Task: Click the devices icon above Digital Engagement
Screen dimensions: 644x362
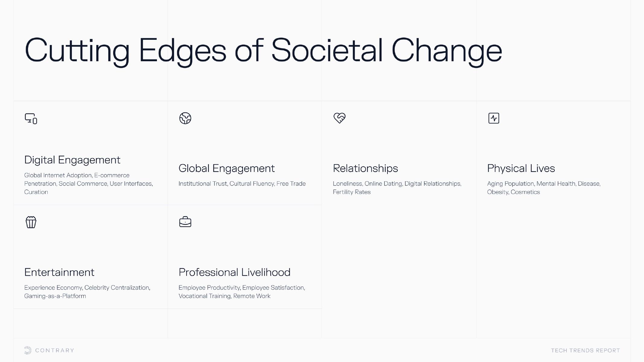Action: [x=31, y=119]
